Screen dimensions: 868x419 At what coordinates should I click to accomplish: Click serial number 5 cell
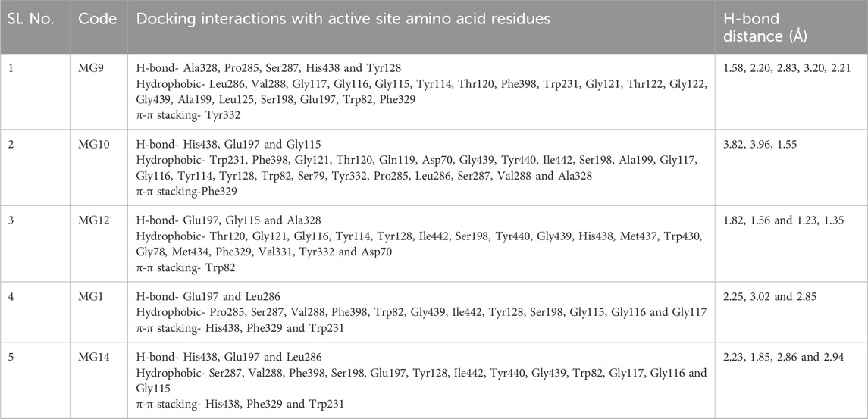pos(11,357)
